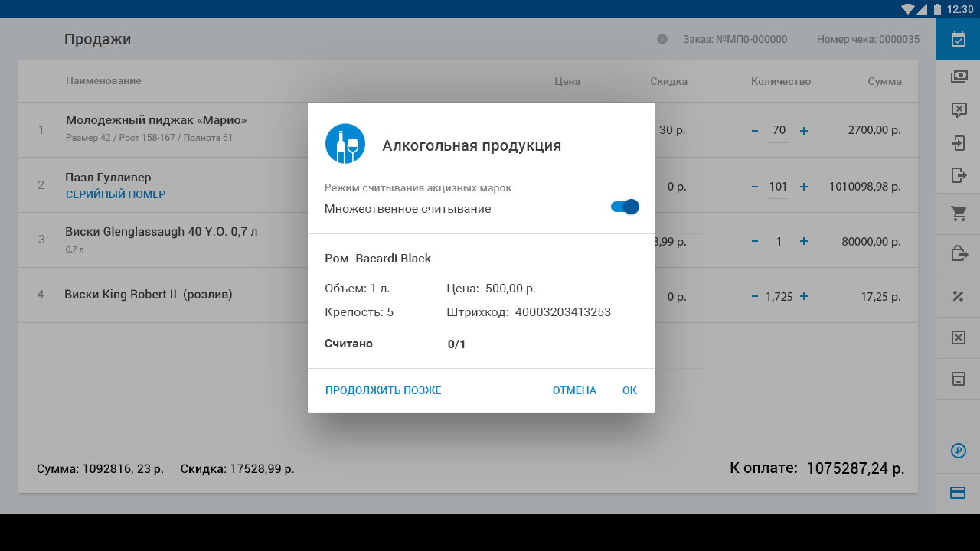Click quantity field showing 70
The height and width of the screenshot is (551, 980).
779,131
